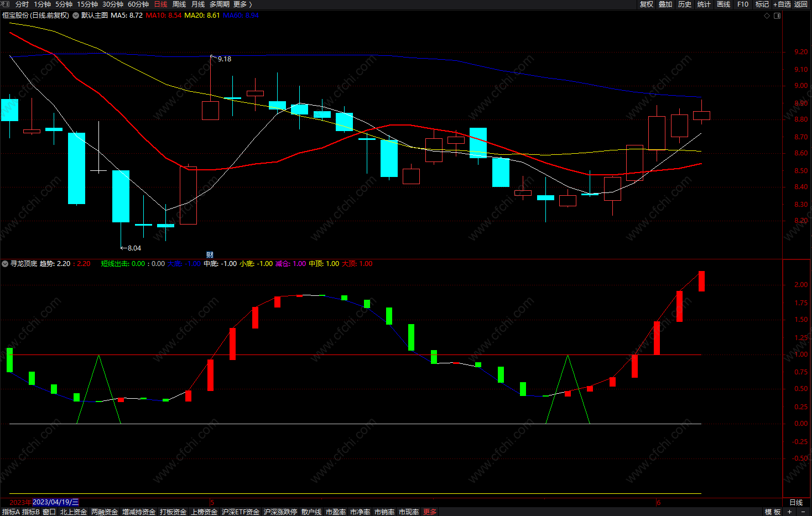Viewport: 812px width, 516px height.
Task: Add stock with +自选 button
Action: [782, 4]
